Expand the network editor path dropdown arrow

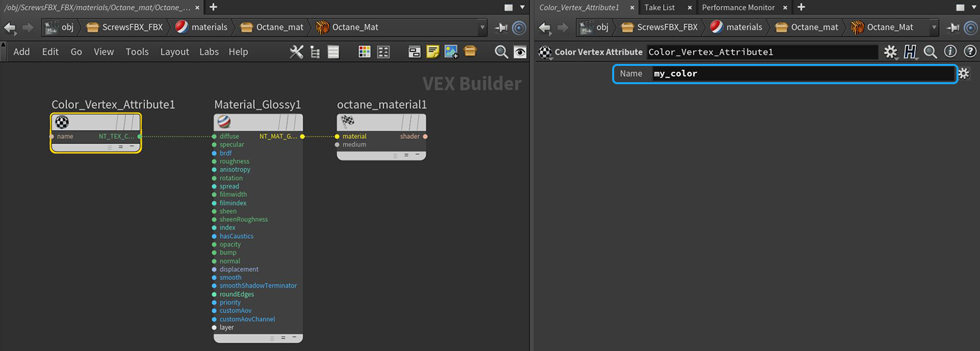482,27
